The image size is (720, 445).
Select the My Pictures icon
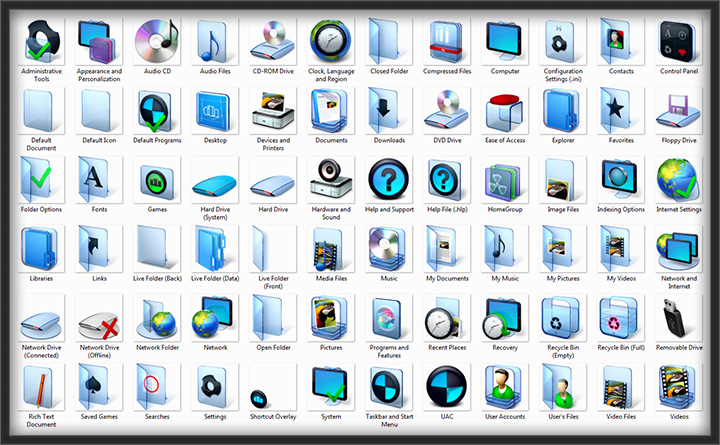pyautogui.click(x=562, y=249)
